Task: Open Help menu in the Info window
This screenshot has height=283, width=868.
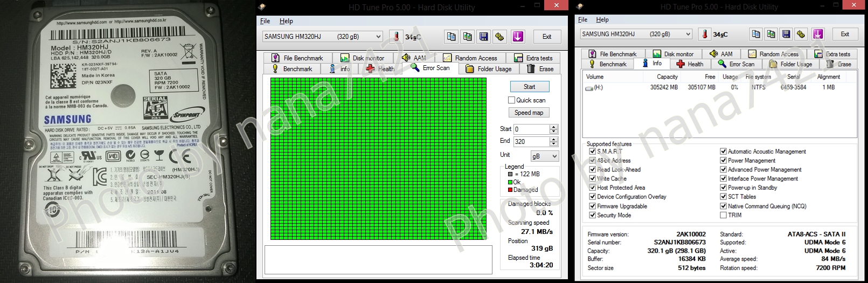Action: point(602,19)
